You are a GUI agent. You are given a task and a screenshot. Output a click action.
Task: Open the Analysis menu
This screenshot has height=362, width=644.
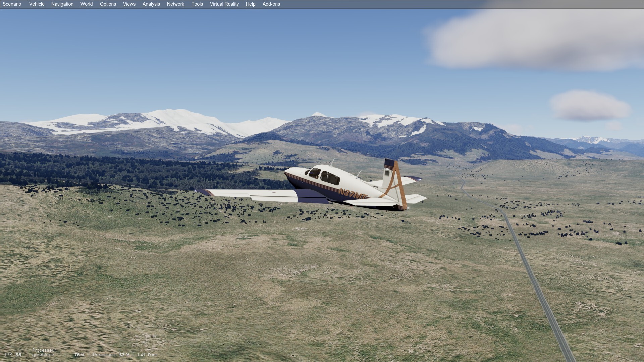[x=151, y=4]
